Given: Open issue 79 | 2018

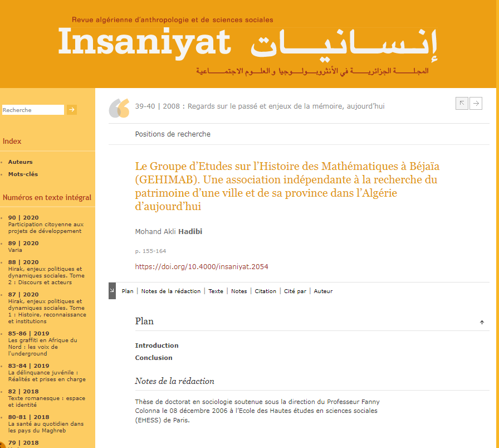Looking at the screenshot, I should pyautogui.click(x=23, y=442).
